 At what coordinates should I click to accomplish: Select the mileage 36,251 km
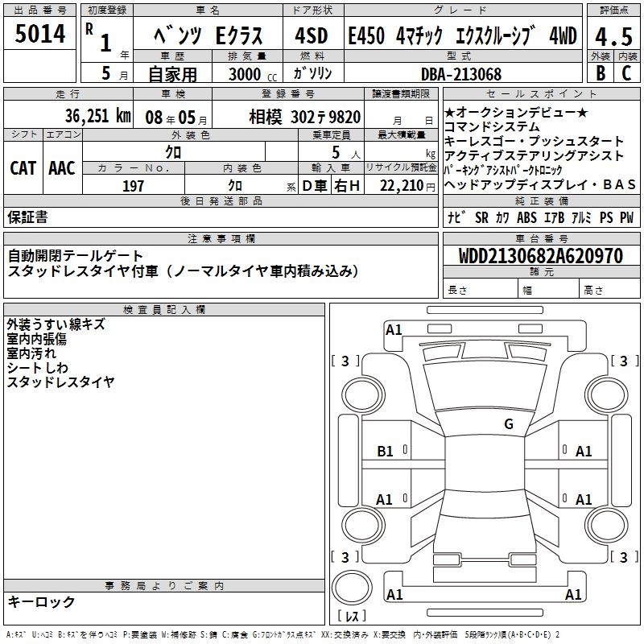click(x=98, y=116)
